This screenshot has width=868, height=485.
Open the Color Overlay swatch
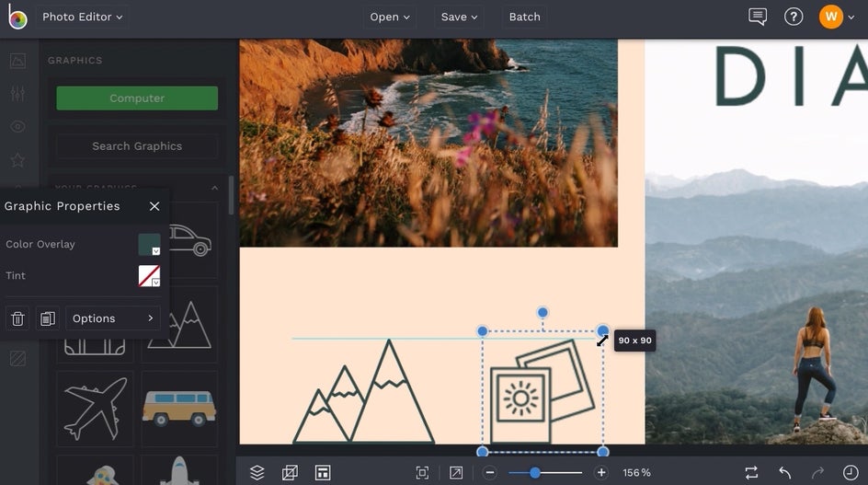coord(149,245)
